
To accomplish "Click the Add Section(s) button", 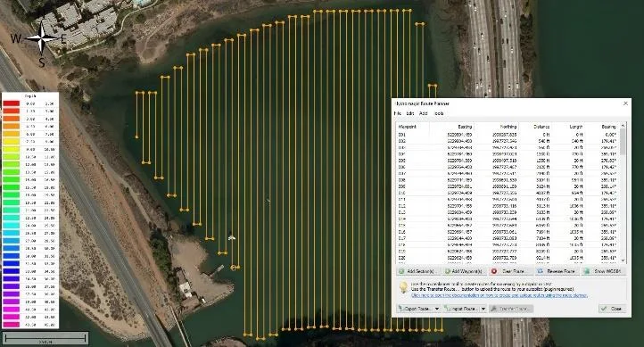I will [x=417, y=271].
